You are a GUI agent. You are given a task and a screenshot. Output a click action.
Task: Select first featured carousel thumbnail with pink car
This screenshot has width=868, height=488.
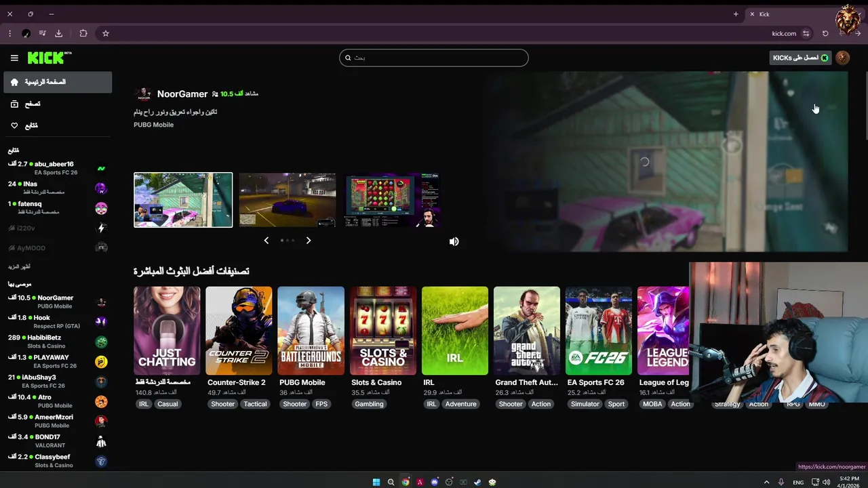coord(183,200)
